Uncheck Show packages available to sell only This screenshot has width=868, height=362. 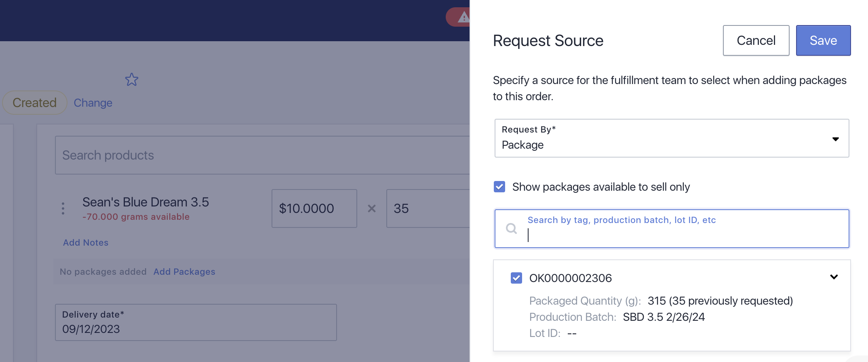pos(499,187)
